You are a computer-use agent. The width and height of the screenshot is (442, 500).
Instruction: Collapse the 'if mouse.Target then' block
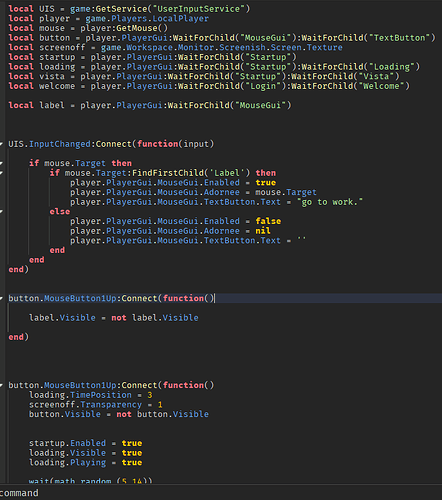(1, 163)
